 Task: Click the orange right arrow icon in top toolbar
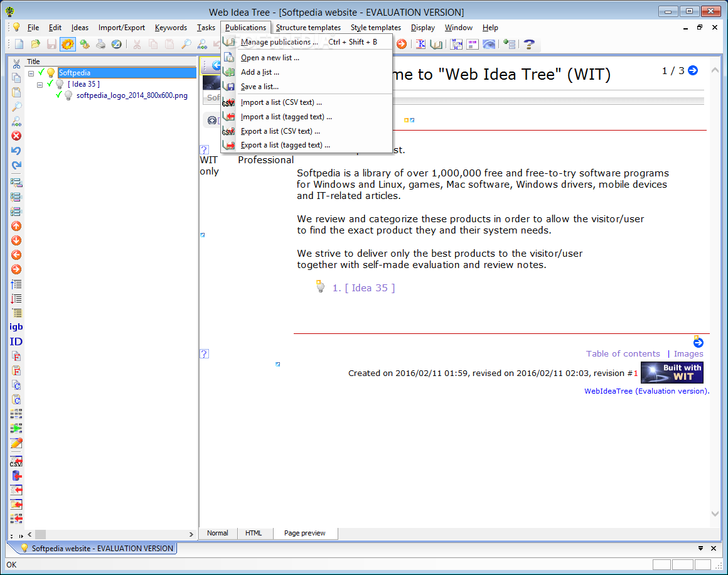(x=402, y=44)
